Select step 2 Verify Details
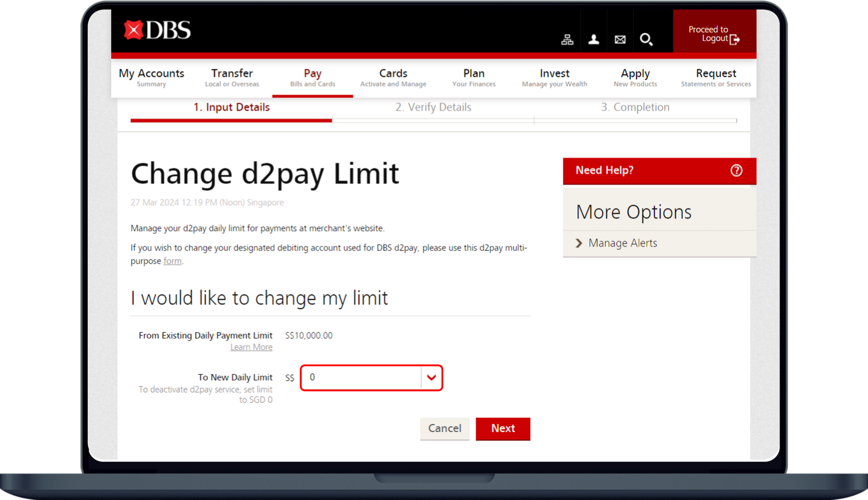Image resolution: width=868 pixels, height=500 pixels. pos(433,107)
